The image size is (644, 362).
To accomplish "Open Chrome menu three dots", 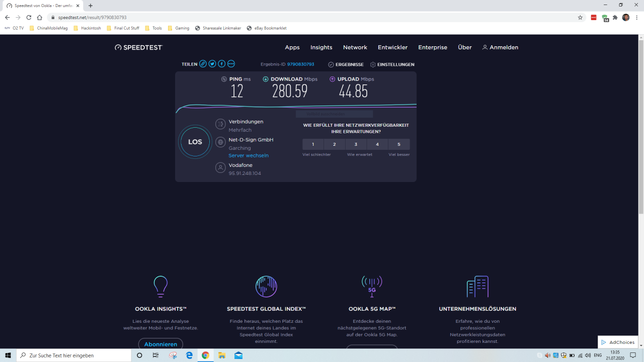I will [x=636, y=17].
